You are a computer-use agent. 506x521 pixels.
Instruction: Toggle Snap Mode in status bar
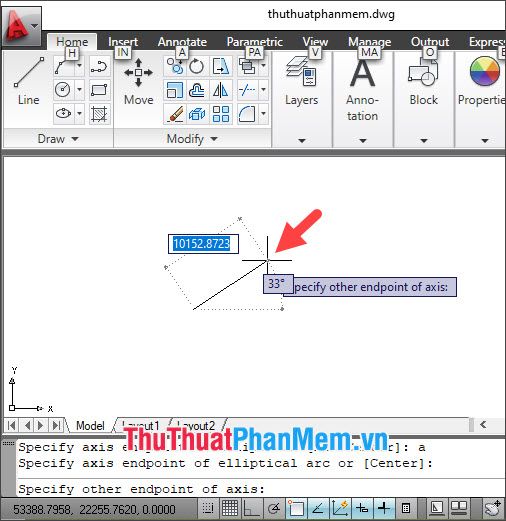(x=208, y=508)
